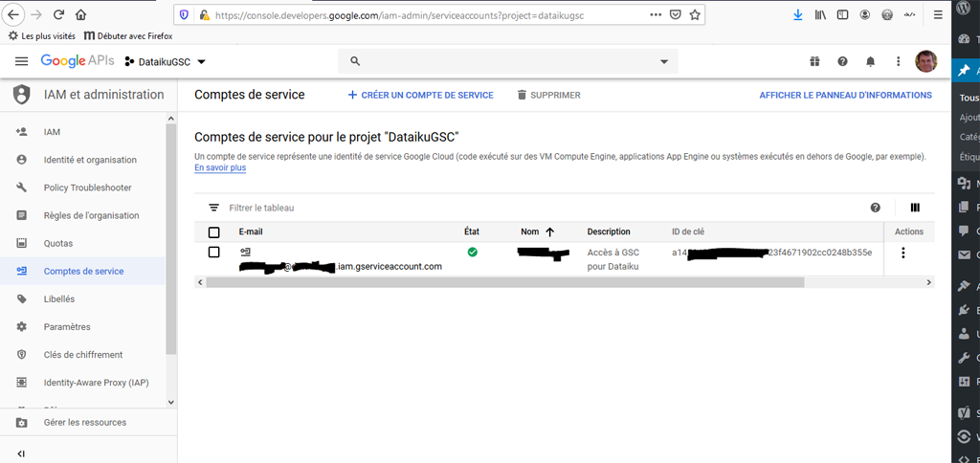Reload the page with the refresh icon

58,14
